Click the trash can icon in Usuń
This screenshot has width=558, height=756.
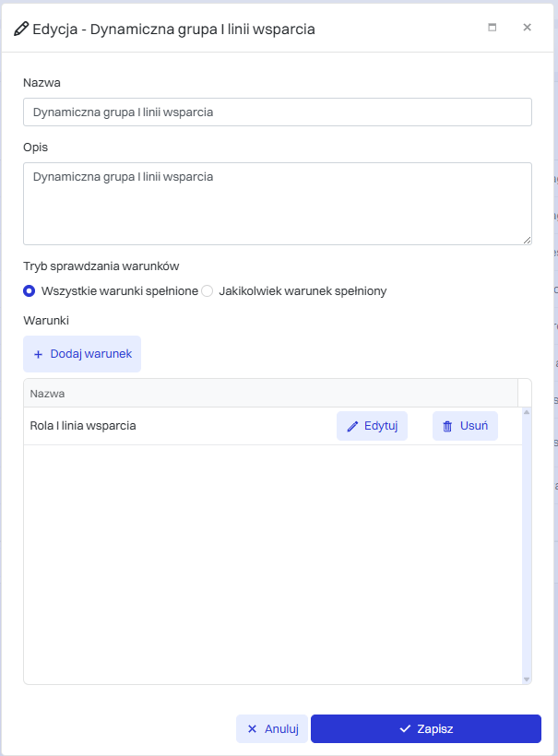447,426
